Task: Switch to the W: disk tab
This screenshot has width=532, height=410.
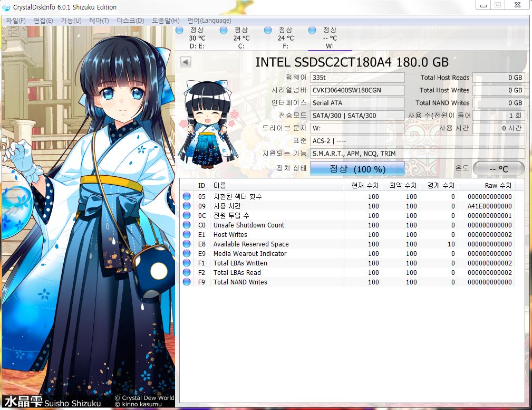Action: 330,38
